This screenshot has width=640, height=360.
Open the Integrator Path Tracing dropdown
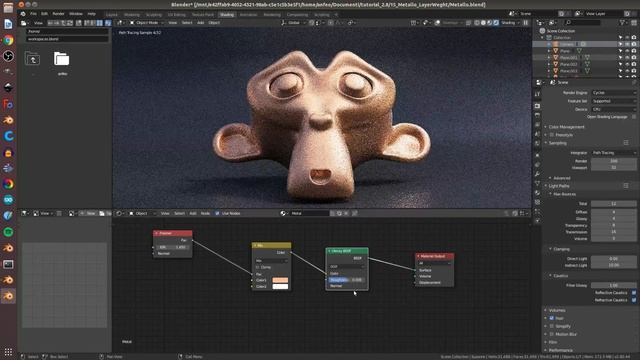613,153
